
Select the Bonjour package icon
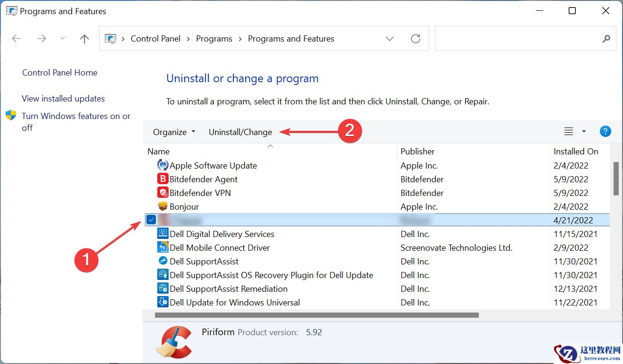click(x=162, y=206)
